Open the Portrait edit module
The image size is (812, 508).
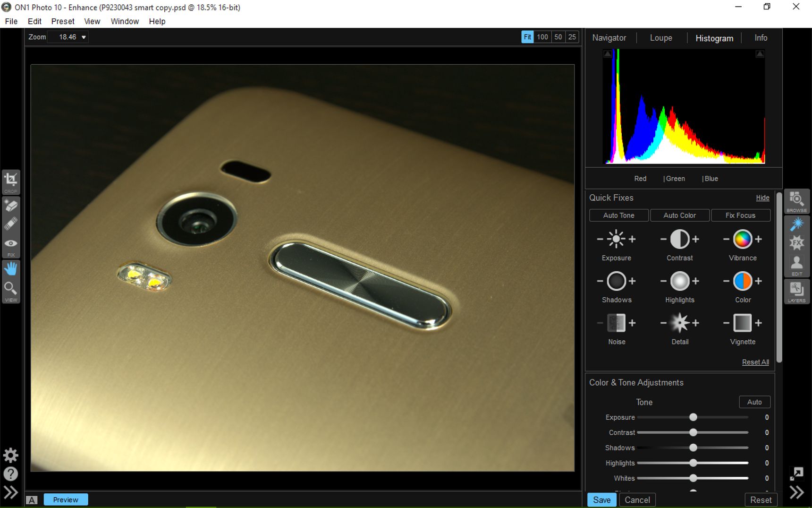click(x=796, y=265)
